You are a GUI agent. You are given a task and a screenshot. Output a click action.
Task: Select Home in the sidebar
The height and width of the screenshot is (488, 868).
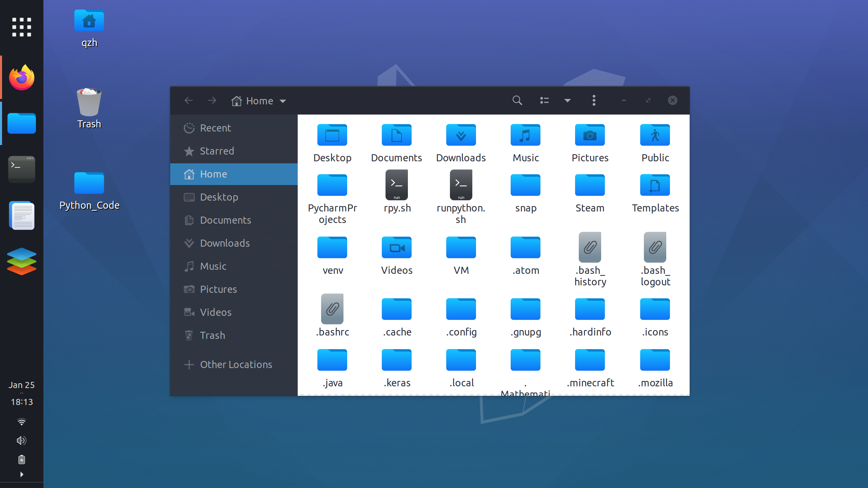point(234,174)
